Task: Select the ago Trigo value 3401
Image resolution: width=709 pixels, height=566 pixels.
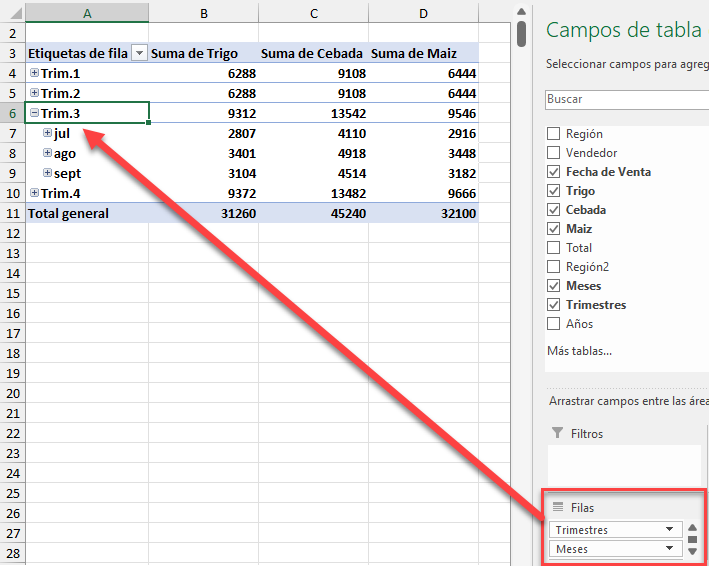Action: pyautogui.click(x=203, y=153)
